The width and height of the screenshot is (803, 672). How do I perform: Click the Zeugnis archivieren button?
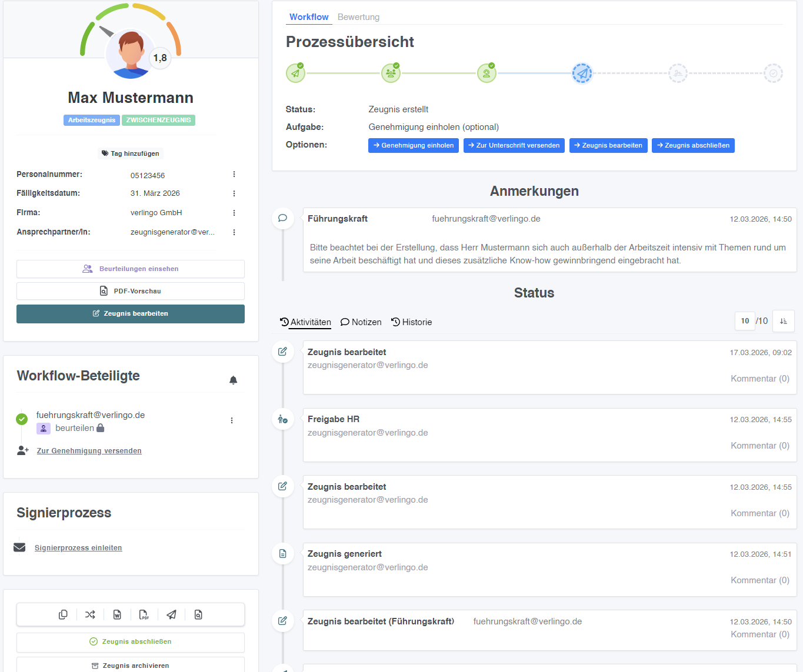[x=131, y=665]
